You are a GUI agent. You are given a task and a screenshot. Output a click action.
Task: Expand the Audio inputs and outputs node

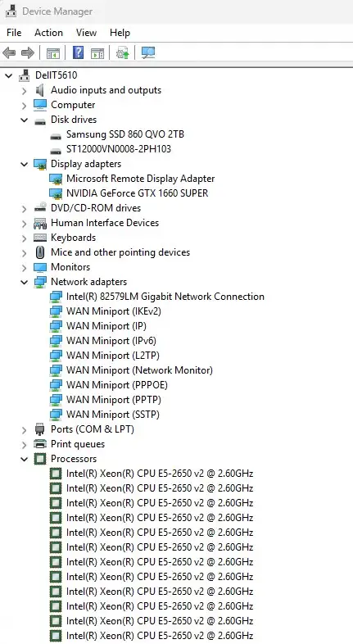[25, 91]
